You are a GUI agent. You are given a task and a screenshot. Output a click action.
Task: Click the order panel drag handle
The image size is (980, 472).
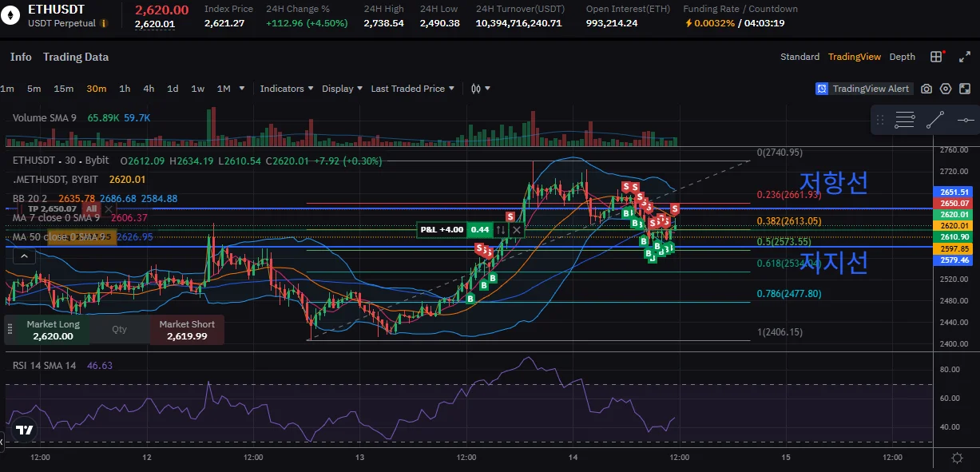10,328
